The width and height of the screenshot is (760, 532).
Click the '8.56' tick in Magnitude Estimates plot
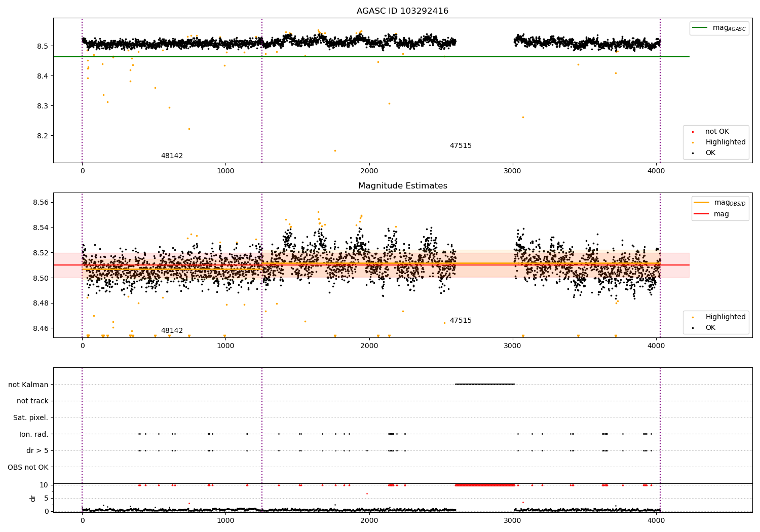click(40, 202)
